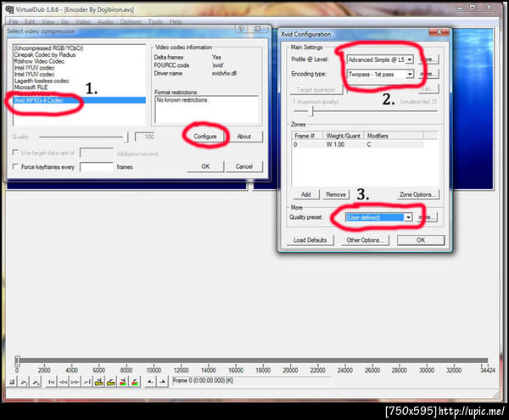Viewport: 509px width, 420px height.
Task: Click the Stop playback toolbar icon
Action: [12, 382]
